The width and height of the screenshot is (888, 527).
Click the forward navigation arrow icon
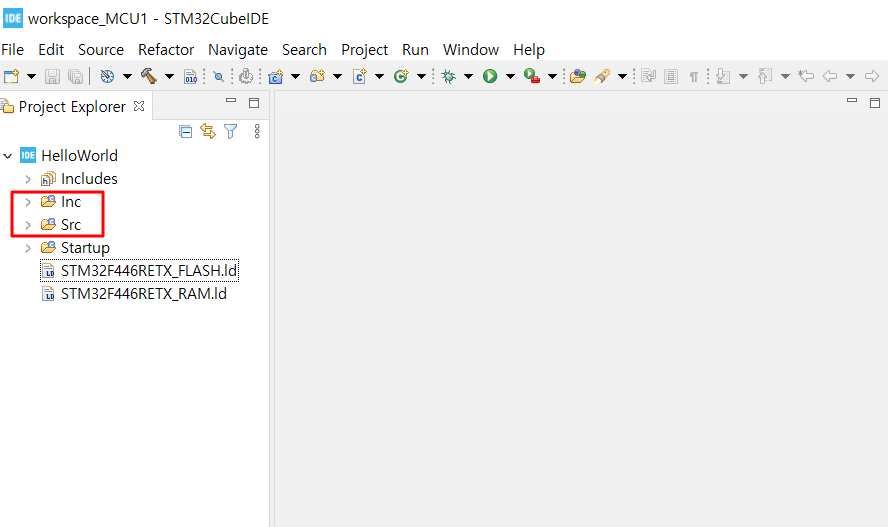[872, 76]
